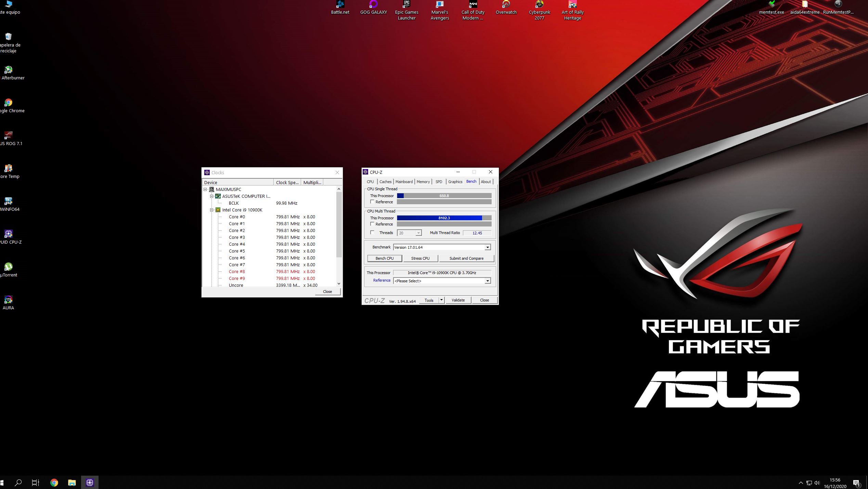Open volume control in system tray
868x489 pixels.
pos(817,483)
